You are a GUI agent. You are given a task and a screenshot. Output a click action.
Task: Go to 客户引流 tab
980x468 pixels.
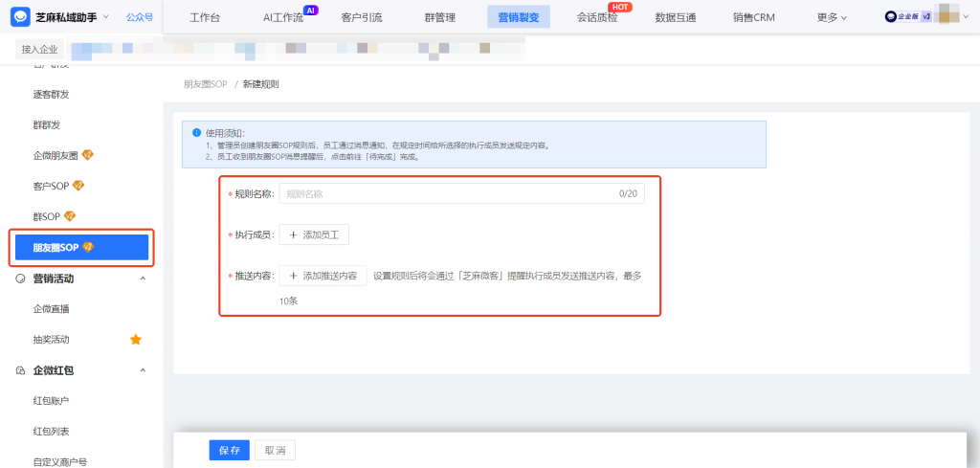click(361, 17)
